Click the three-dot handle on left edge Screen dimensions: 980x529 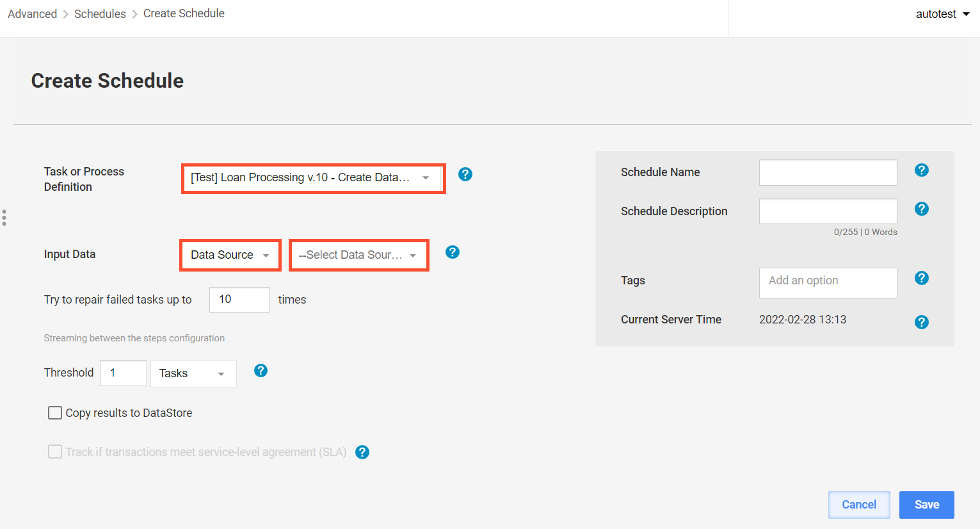4,218
